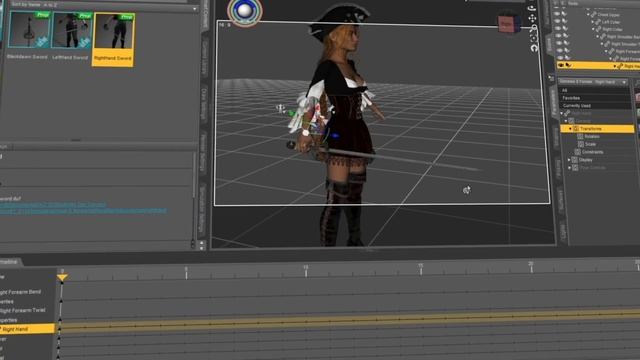Click the view cube in viewport corner
Viewport: 640px width, 360px height.
pos(509,23)
